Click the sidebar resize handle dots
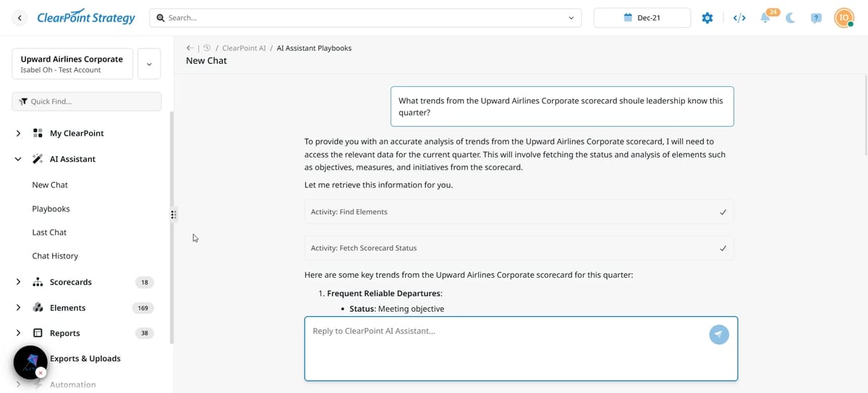The width and height of the screenshot is (868, 393). (x=174, y=214)
